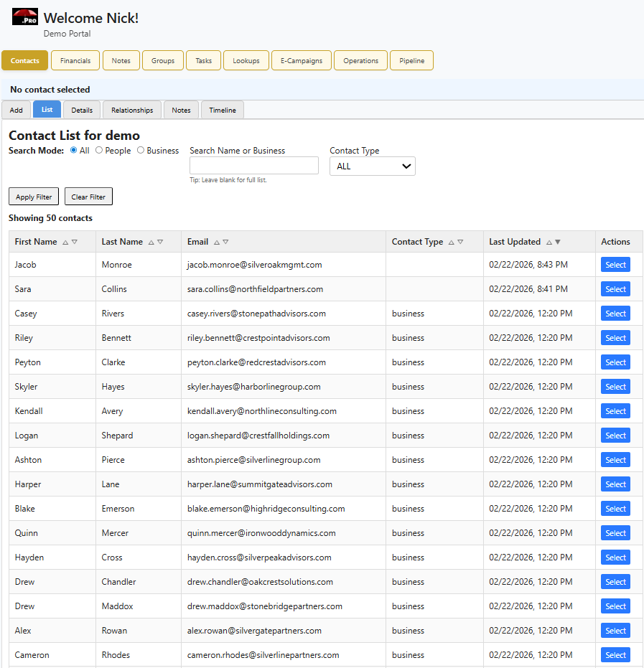Select contact Hayden Cross
Image resolution: width=644 pixels, height=668 pixels.
point(615,558)
